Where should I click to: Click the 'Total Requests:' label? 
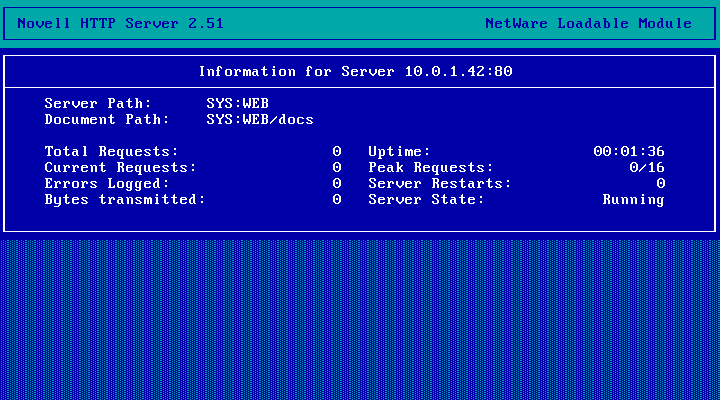click(x=112, y=152)
